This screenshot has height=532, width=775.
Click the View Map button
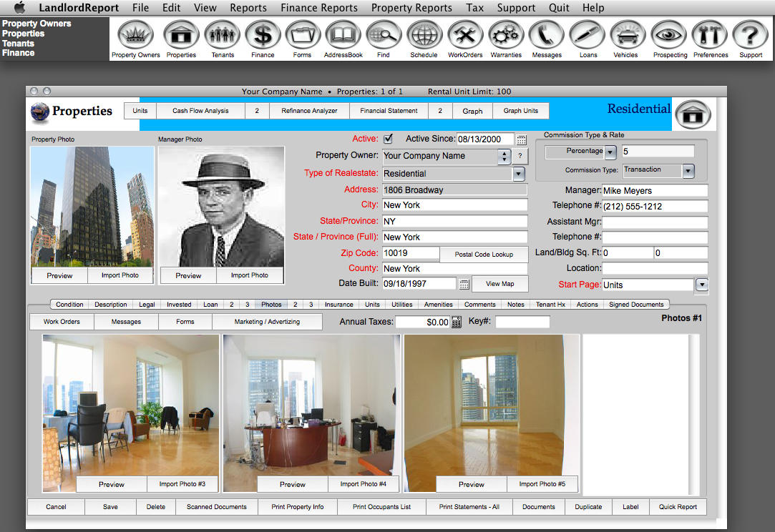499,284
